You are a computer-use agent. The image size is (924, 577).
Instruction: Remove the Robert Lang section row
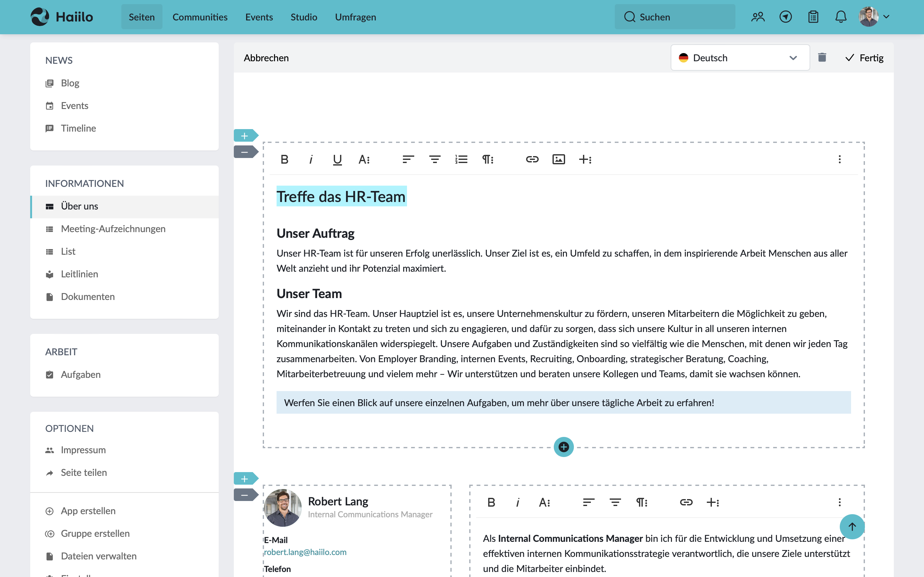245,495
